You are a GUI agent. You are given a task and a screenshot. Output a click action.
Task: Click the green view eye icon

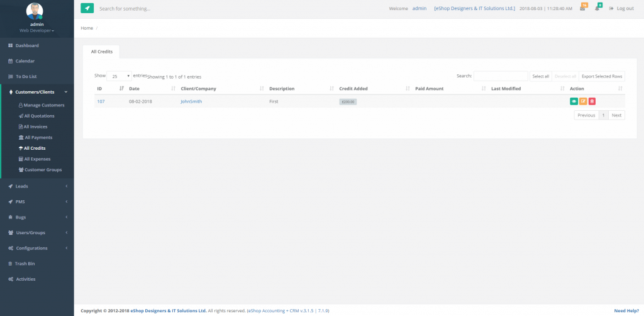pos(574,101)
